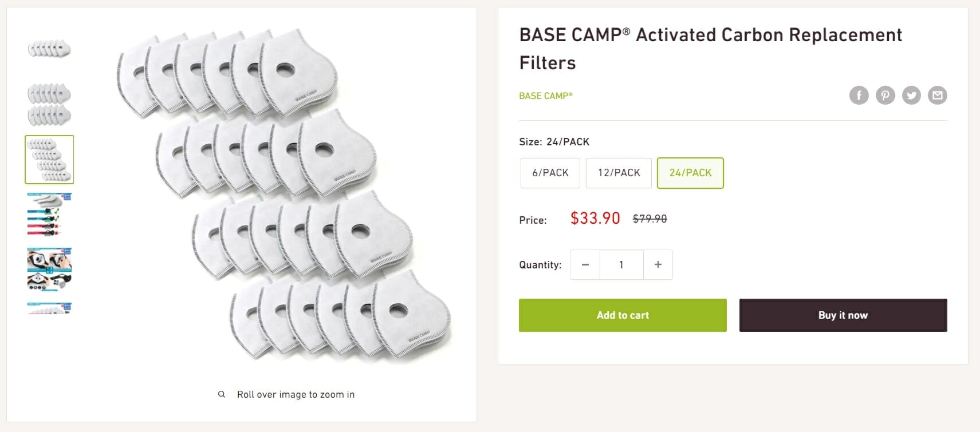Open the BASE CAMP® brand link
980x432 pixels.
pyautogui.click(x=545, y=96)
